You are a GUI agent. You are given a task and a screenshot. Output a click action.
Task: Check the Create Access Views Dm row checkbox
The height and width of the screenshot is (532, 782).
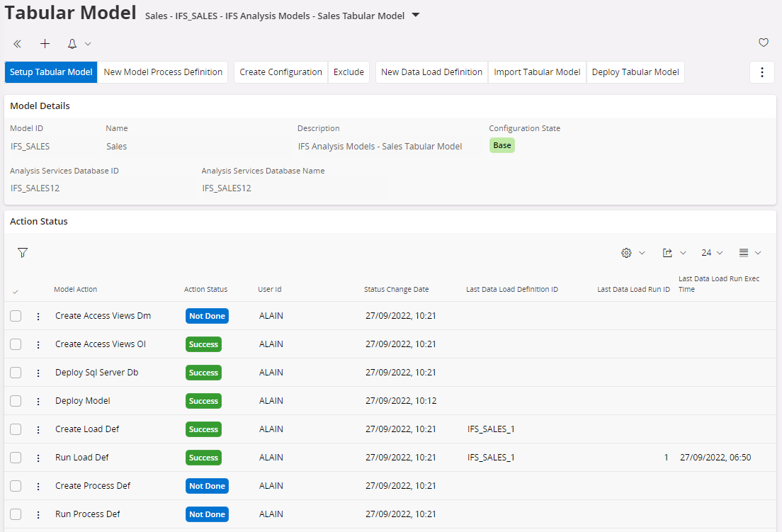tap(16, 316)
